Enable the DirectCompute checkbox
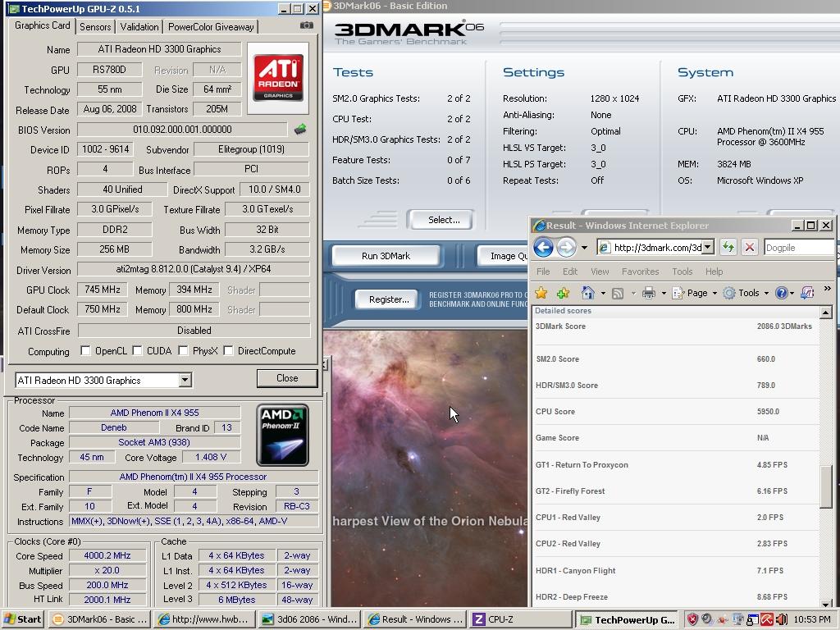840x630 pixels. point(228,350)
